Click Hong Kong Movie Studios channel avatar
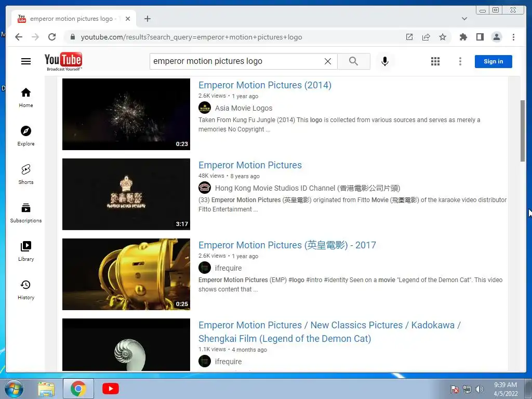The image size is (532, 399). 205,188
